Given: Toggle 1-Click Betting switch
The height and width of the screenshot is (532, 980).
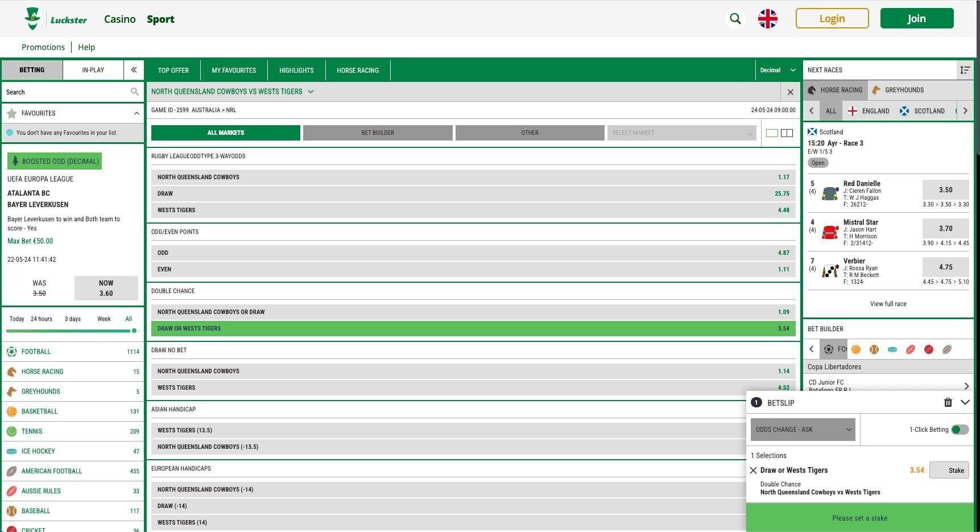Looking at the screenshot, I should coord(960,430).
